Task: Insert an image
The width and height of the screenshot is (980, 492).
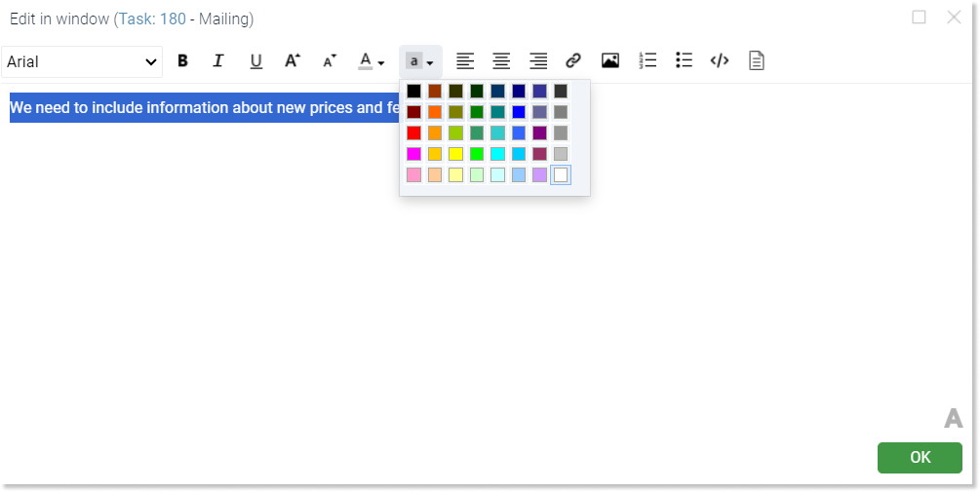Action: click(x=610, y=61)
